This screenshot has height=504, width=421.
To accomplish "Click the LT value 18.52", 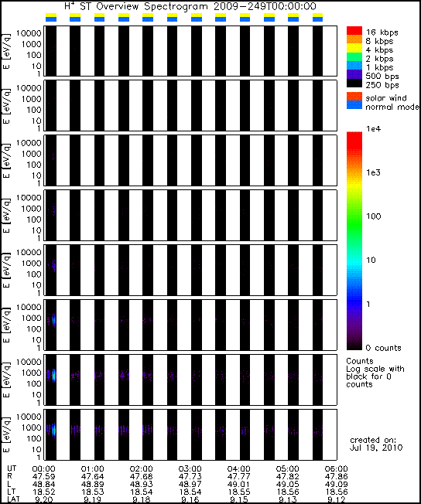I will (x=44, y=492).
